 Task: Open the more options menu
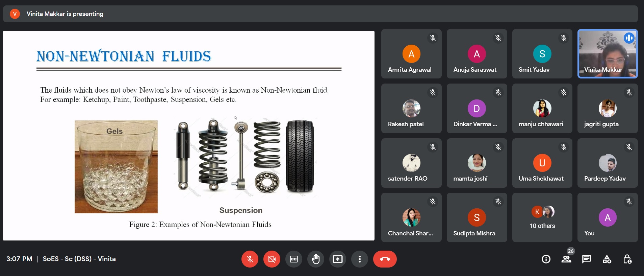pos(360,259)
